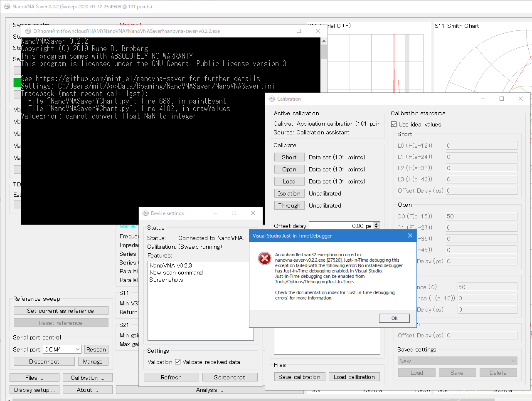Select 'NanoVNA v0.2.3' in Features list
Screen dimensions: 532x401
coord(171,265)
